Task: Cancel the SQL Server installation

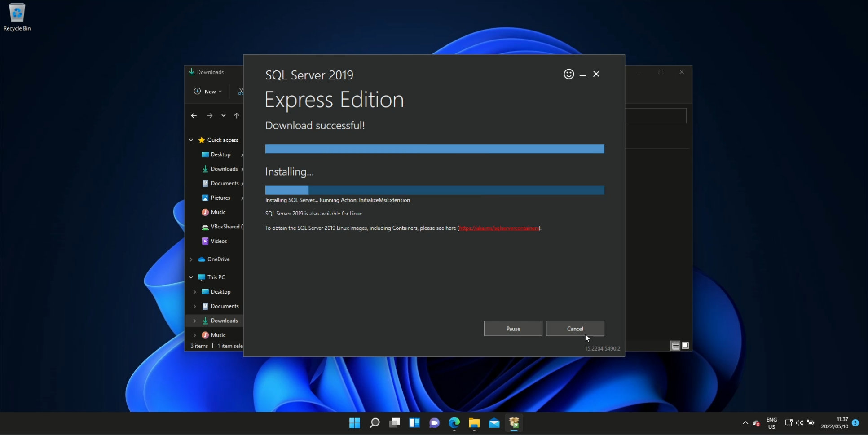Action: point(575,329)
